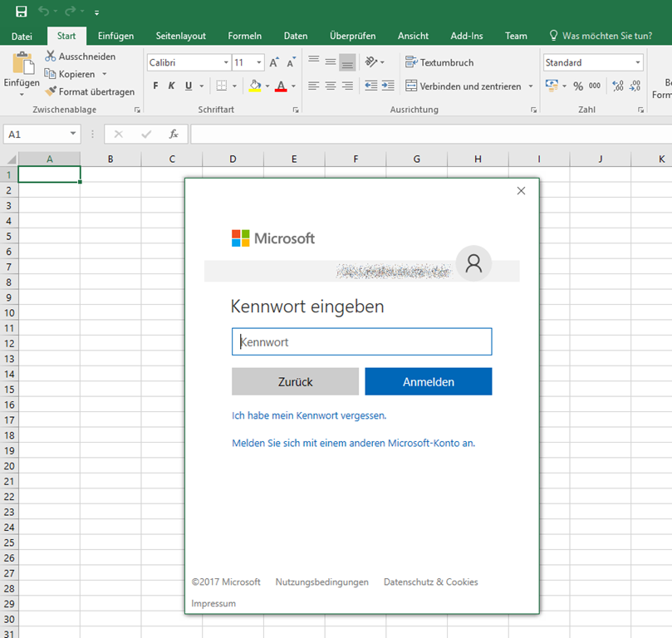Increase font size with the larger A icon
Image resolution: width=672 pixels, height=638 pixels.
[274, 63]
